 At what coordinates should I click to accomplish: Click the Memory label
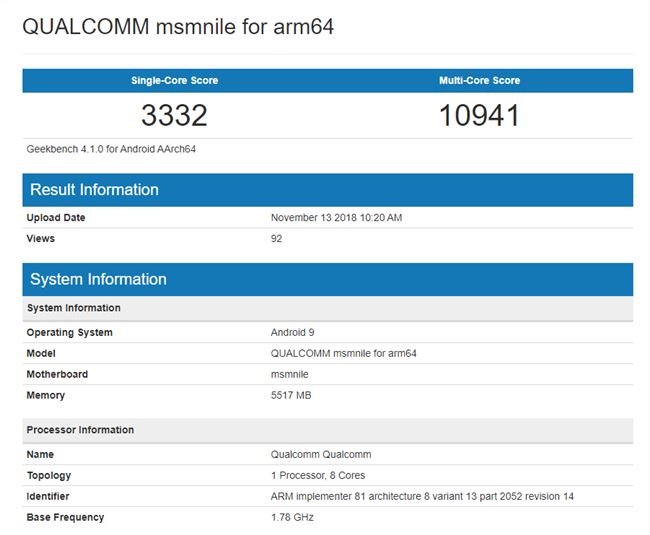(46, 395)
